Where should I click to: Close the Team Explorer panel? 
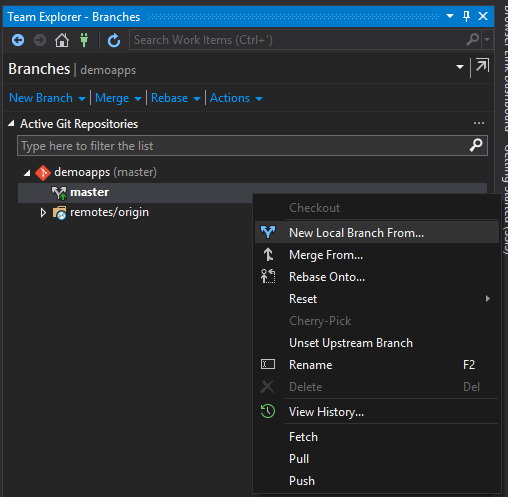click(483, 16)
